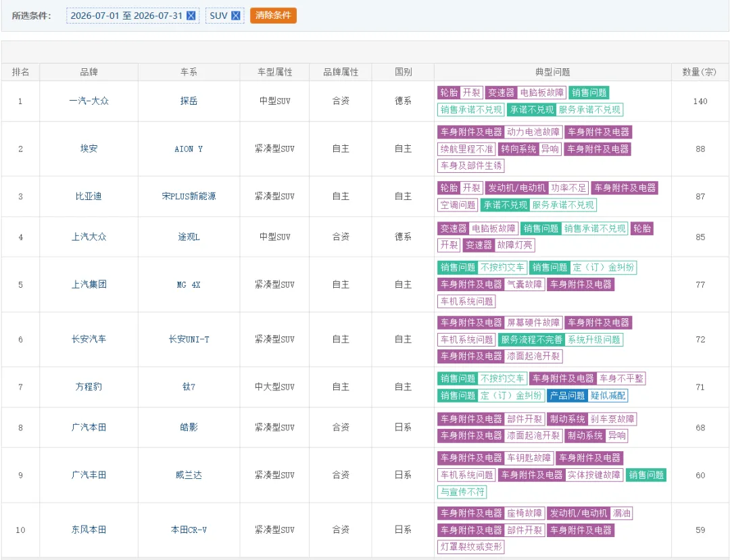Click the 途观L series link
The width and height of the screenshot is (730, 560).
click(x=189, y=236)
